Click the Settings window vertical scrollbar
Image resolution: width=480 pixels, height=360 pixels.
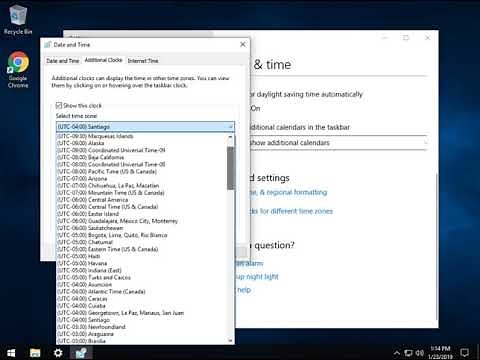click(x=437, y=247)
